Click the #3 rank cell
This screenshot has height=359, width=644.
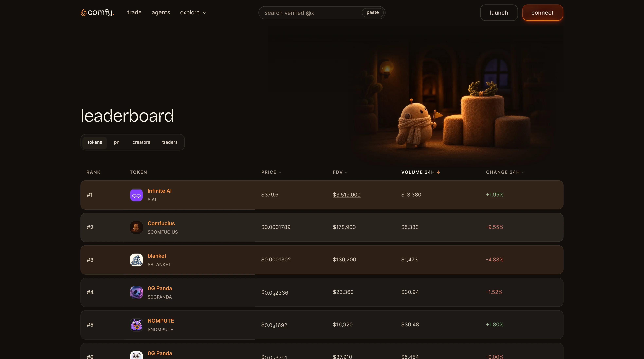click(x=90, y=260)
